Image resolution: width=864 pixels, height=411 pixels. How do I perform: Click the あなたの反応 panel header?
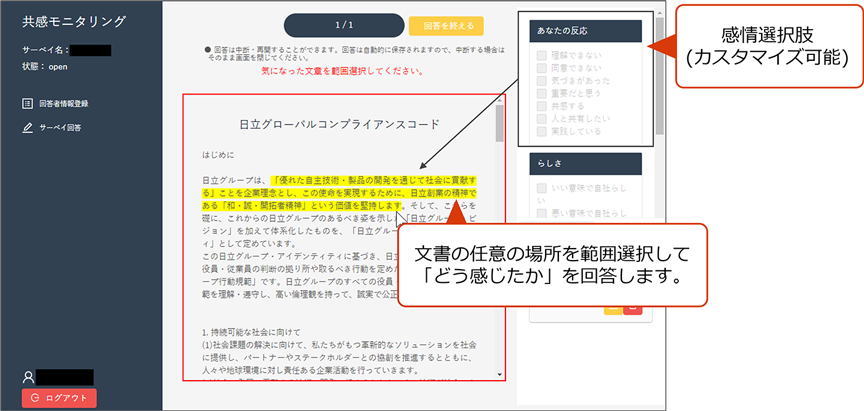click(x=586, y=31)
